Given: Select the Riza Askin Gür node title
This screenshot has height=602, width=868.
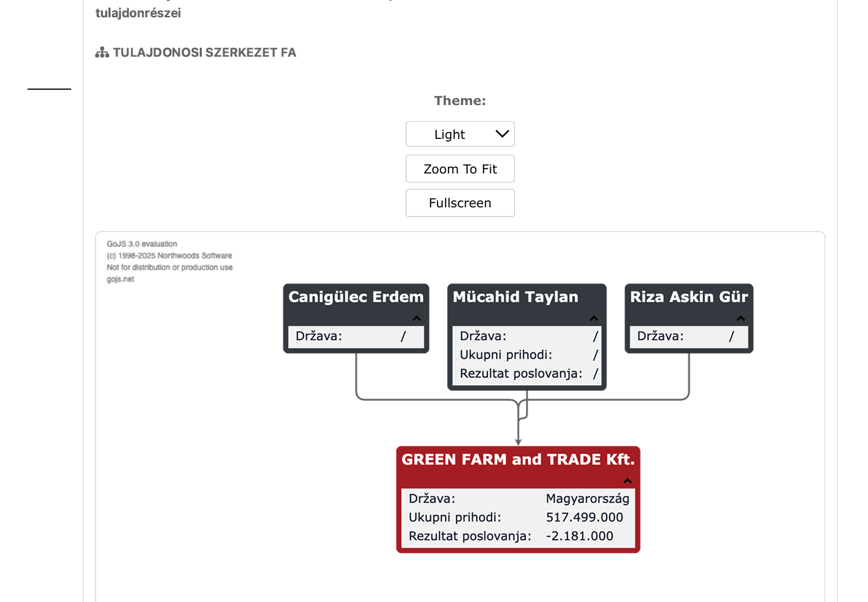Looking at the screenshot, I should (689, 297).
